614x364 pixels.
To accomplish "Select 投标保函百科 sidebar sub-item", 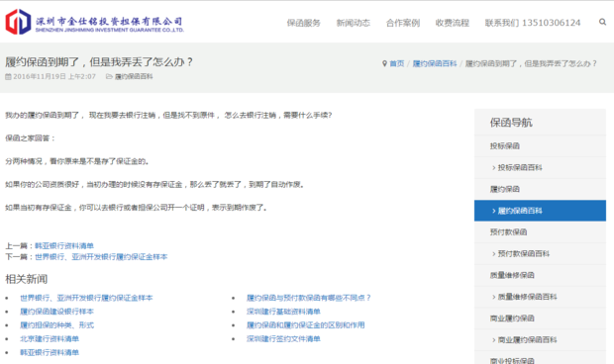I will pyautogui.click(x=540, y=168).
